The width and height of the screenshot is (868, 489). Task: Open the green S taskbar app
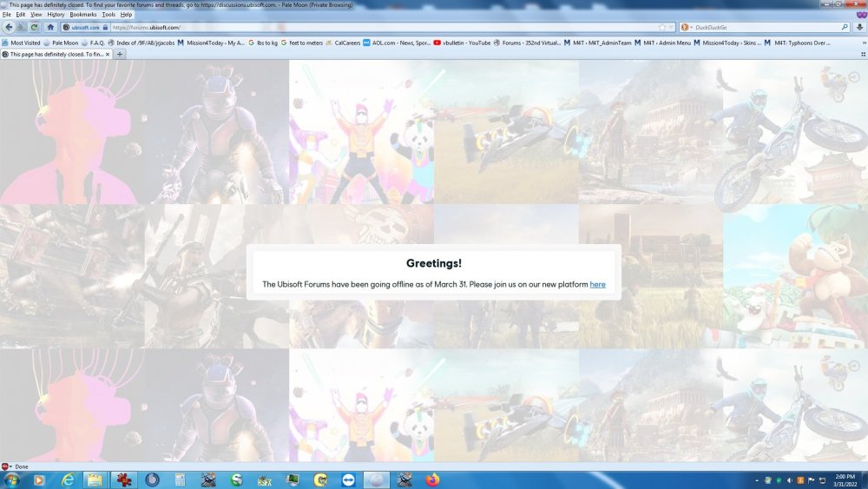(236, 480)
